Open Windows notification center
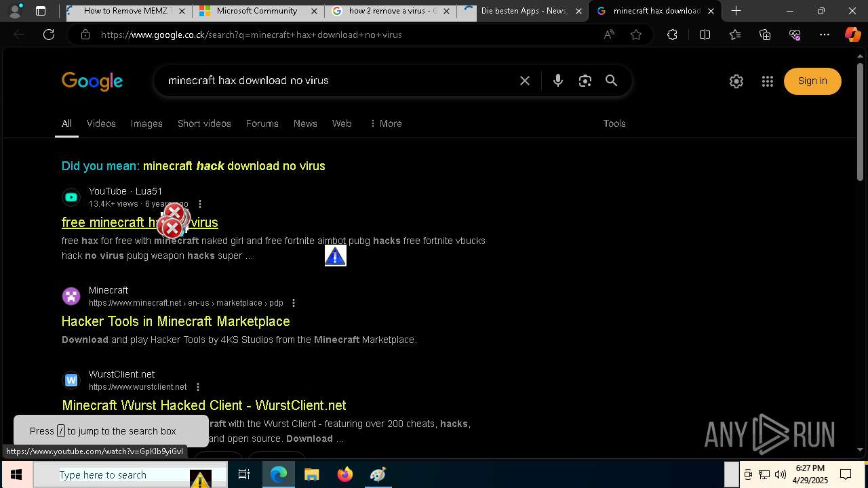This screenshot has width=868, height=488. tap(846, 474)
